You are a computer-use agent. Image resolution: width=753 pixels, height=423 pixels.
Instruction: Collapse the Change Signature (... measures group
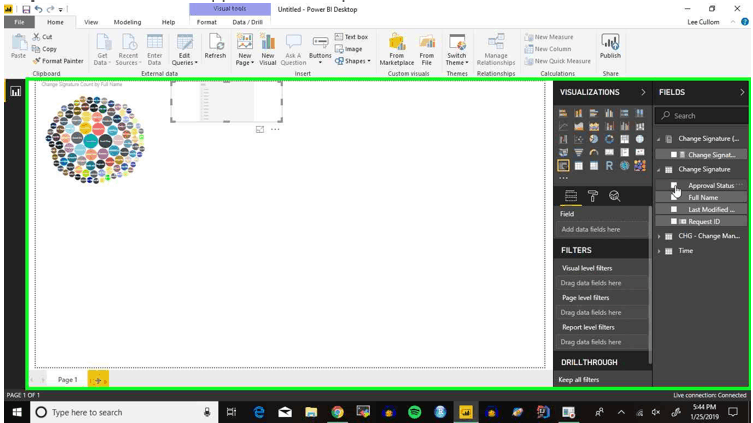click(659, 139)
